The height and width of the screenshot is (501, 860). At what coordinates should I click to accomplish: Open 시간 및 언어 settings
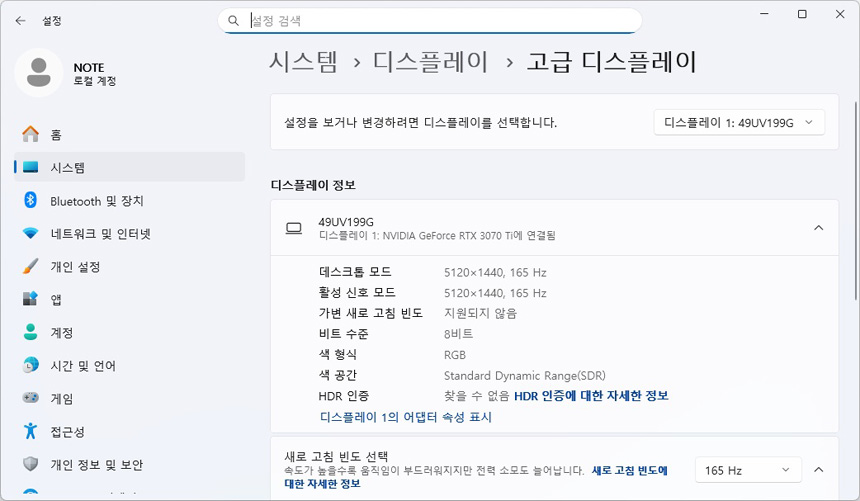tap(83, 366)
